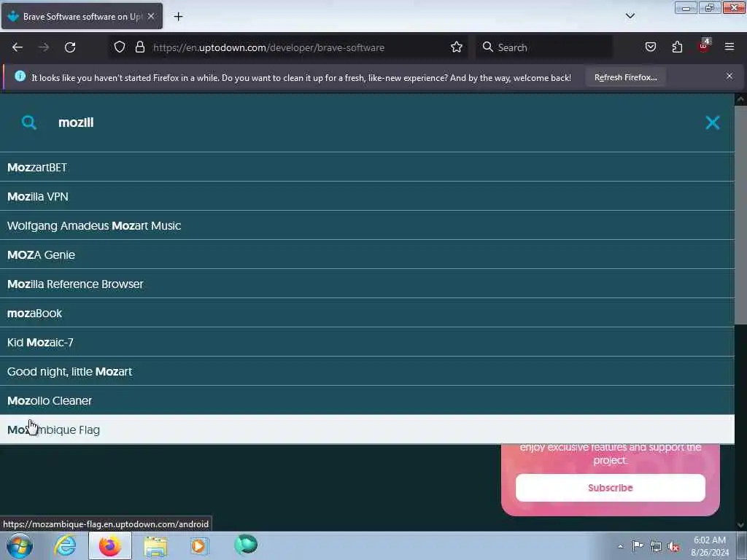Screen dimensions: 747x560
Task: Select MOZA Genie suggestion
Action: [367, 254]
